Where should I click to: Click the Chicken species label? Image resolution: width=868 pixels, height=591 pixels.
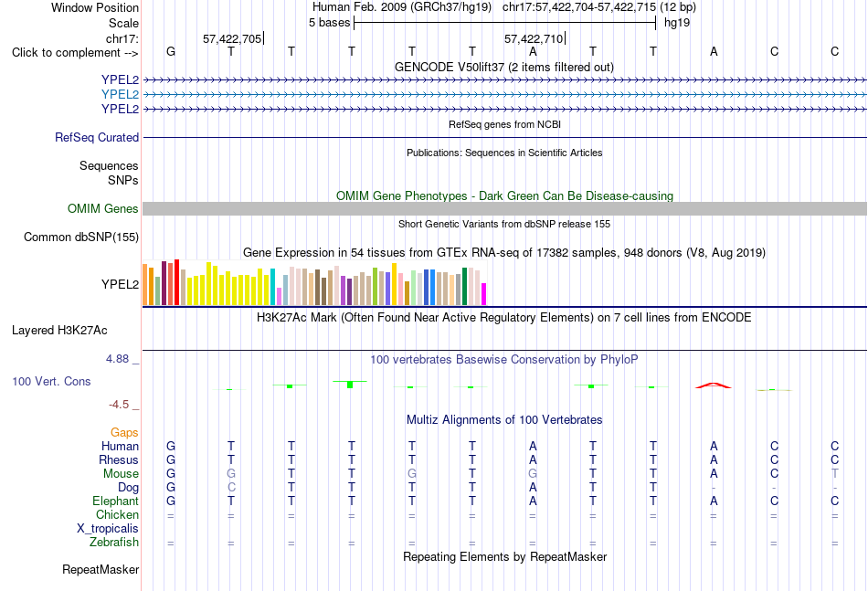click(117, 514)
